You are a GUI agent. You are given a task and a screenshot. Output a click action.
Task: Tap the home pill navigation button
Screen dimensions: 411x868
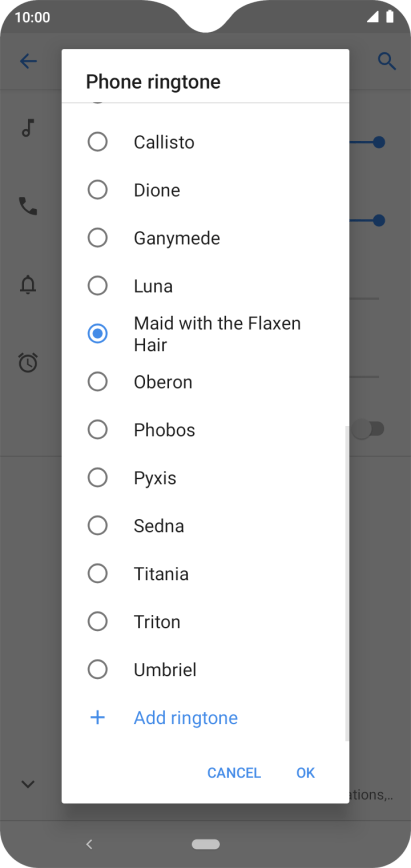tap(206, 844)
